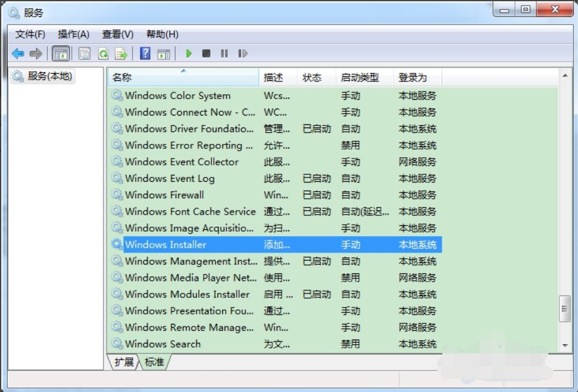Click gear icon of Windows Firewall row
Image resolution: width=578 pixels, height=392 pixels.
(117, 194)
